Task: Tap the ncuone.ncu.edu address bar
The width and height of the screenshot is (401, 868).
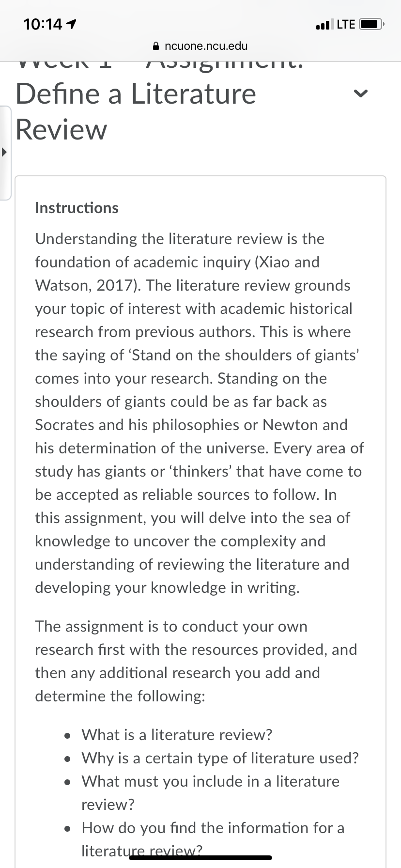Action: [200, 46]
